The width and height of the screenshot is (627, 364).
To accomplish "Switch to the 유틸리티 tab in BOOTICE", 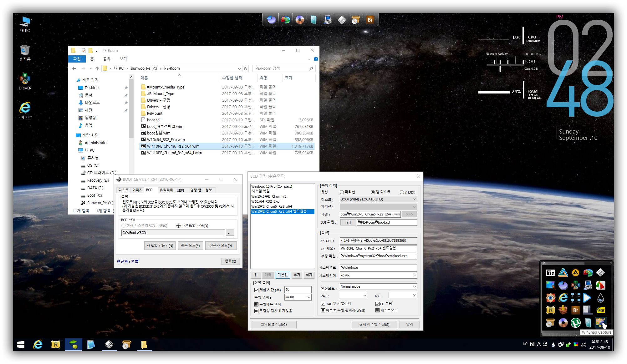I will point(166,190).
